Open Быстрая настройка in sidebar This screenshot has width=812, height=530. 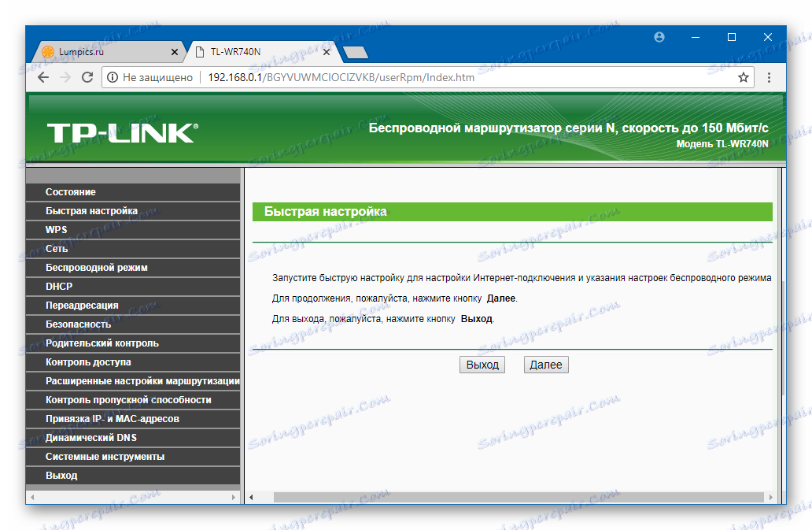click(133, 211)
